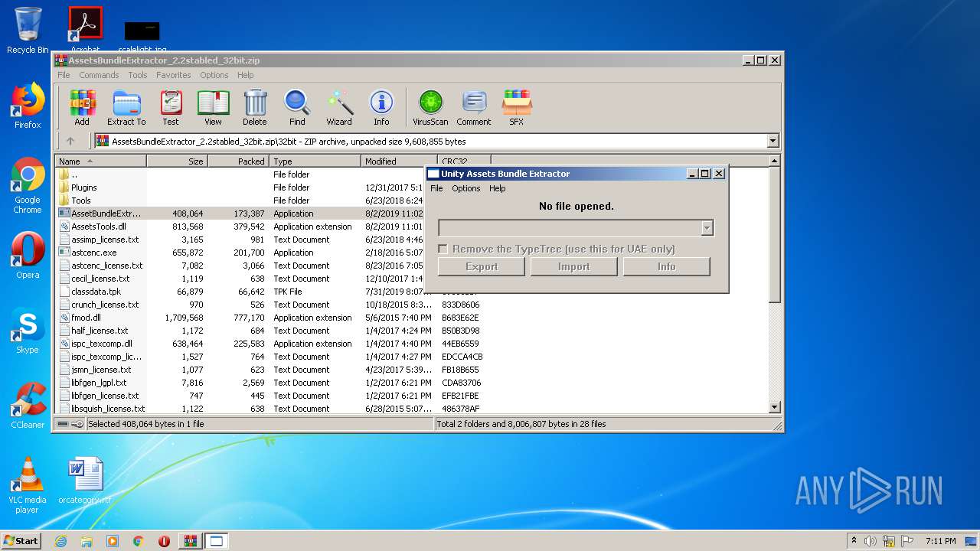
Task: Sort by the Name column header
Action: tap(101, 161)
